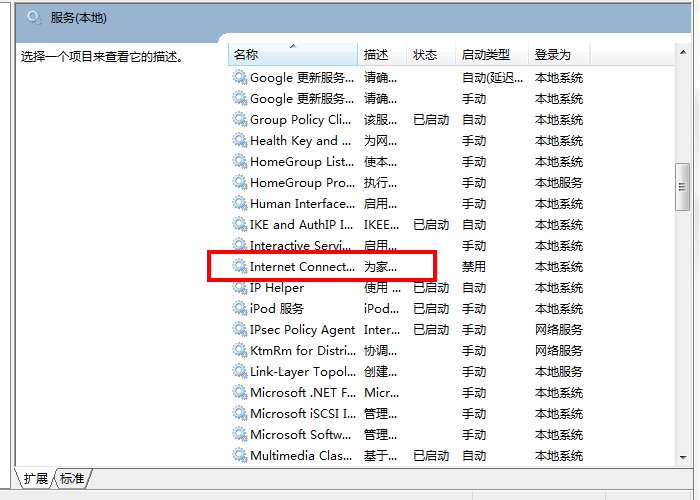Image resolution: width=700 pixels, height=500 pixels.
Task: Click 本地服务 logon cell of Link-Layer Topology
Action: 559,371
